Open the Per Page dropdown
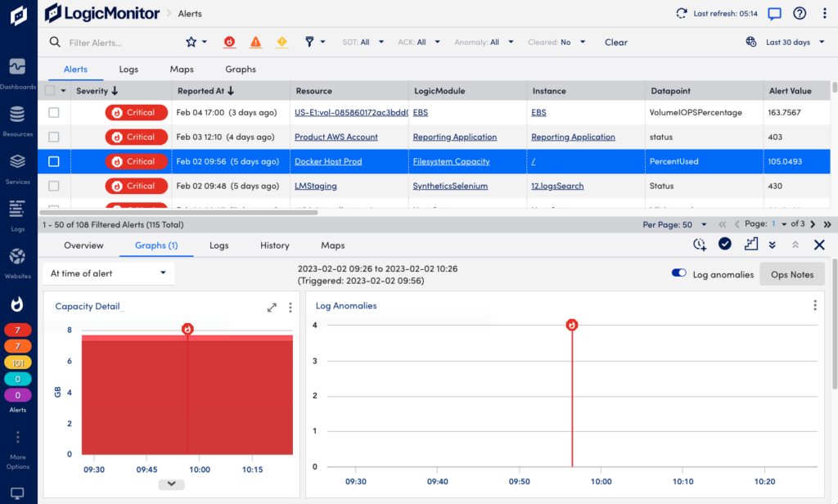This screenshot has height=504, width=838. [x=675, y=224]
